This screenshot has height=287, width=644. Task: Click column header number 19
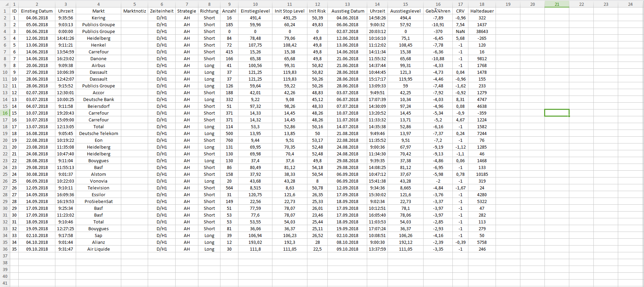point(508,4)
